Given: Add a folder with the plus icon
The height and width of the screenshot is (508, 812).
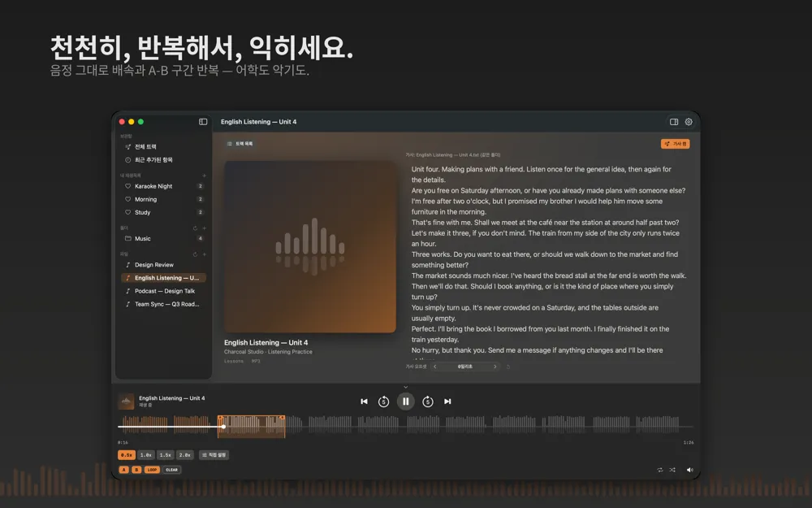Looking at the screenshot, I should click(204, 228).
